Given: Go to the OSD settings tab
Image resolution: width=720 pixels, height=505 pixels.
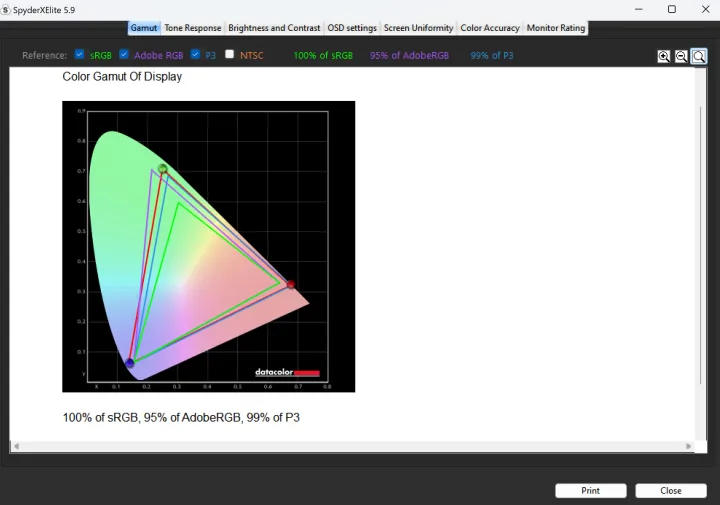Looking at the screenshot, I should click(x=352, y=28).
